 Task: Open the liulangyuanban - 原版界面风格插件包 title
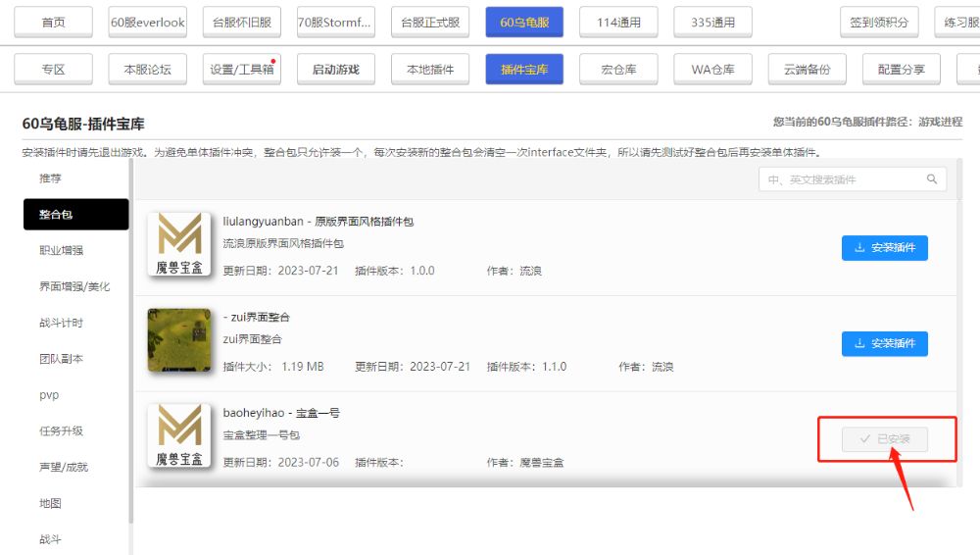(318, 222)
